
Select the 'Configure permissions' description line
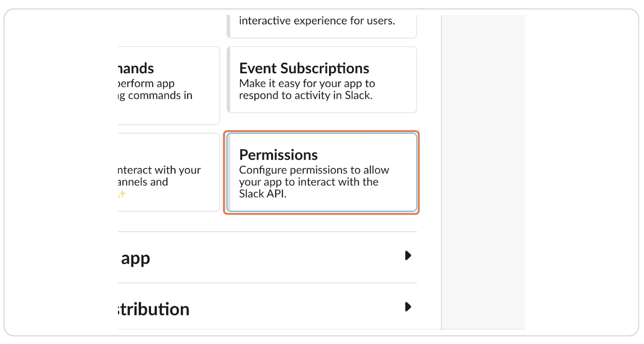314,170
